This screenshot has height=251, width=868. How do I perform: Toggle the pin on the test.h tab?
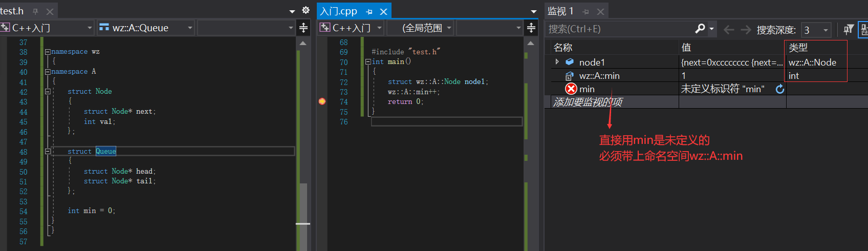coord(35,11)
